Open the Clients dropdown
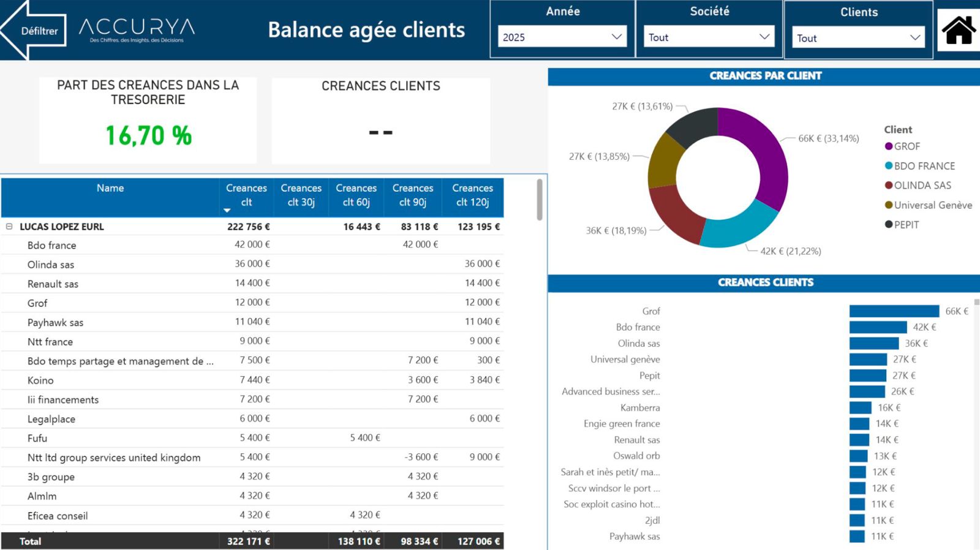This screenshot has width=980, height=550. pyautogui.click(x=858, y=38)
